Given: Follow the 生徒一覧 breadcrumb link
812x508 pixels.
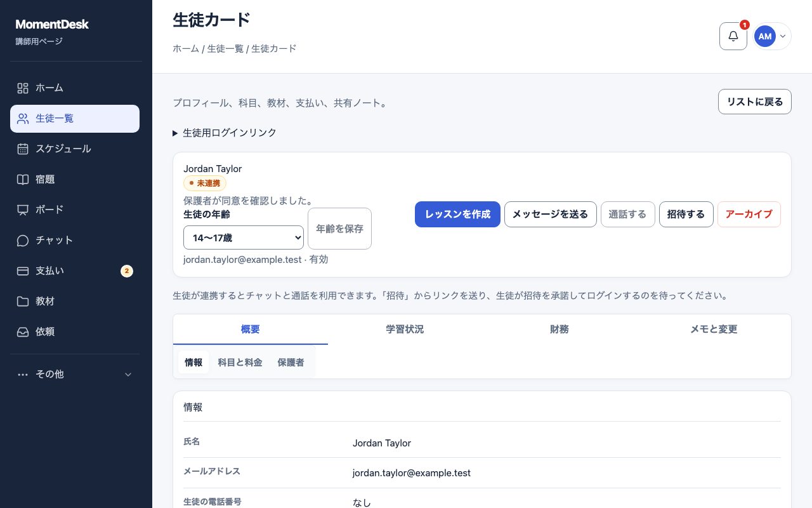Looking at the screenshot, I should point(225,48).
